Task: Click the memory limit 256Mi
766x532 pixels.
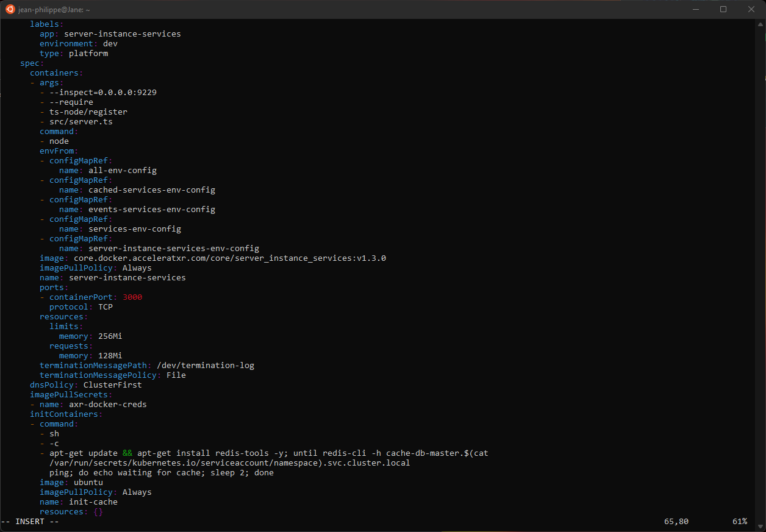Action: [x=110, y=336]
